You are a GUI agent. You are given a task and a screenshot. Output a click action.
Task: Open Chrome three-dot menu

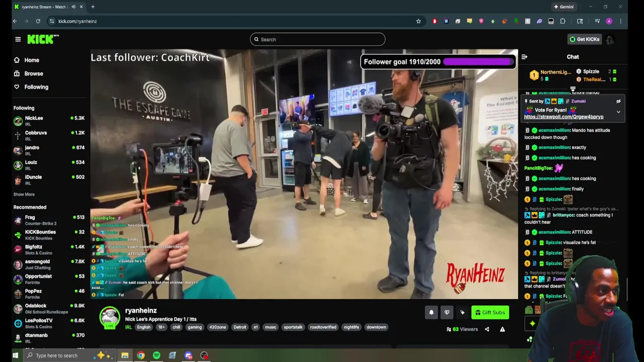(620, 21)
